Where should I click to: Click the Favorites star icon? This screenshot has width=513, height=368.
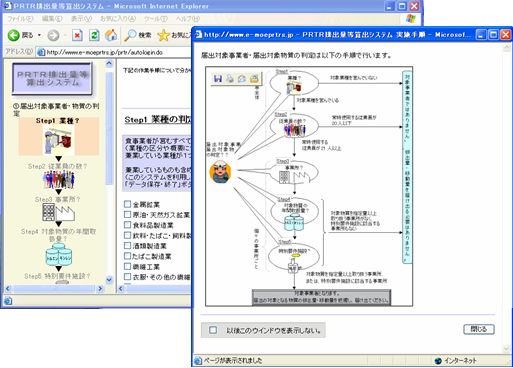coord(163,35)
